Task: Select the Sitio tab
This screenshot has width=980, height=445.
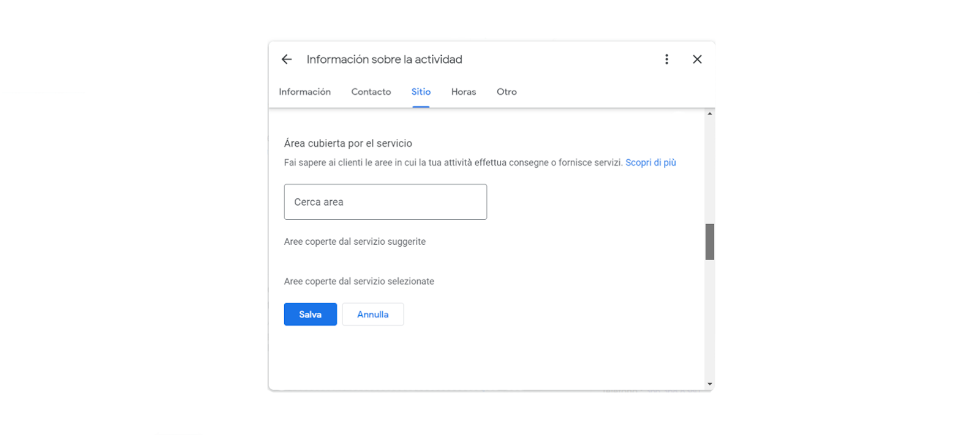Action: click(421, 92)
